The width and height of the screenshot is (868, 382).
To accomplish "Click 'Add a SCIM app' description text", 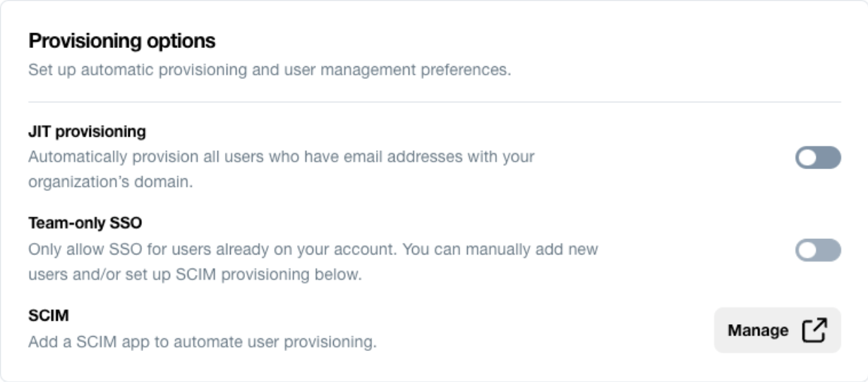I will [203, 343].
